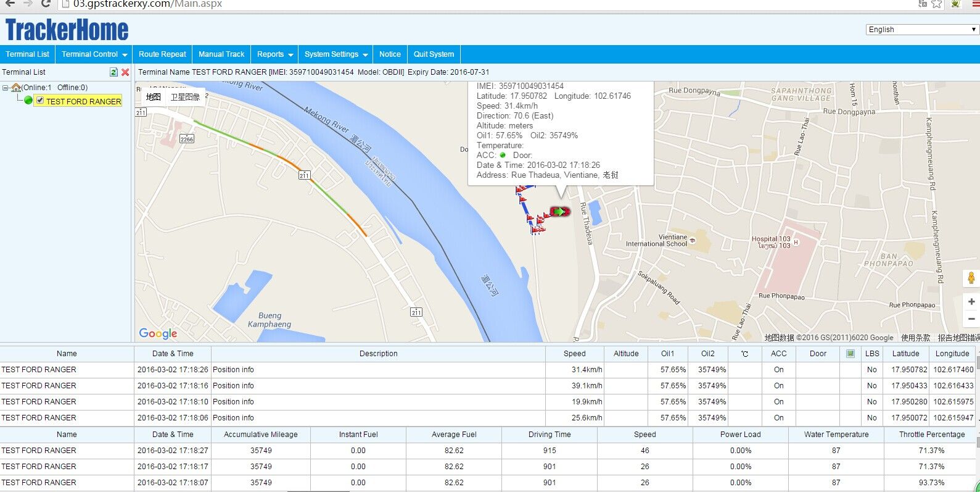Click the Throttle Percentage column header
The width and height of the screenshot is (980, 492).
(932, 435)
